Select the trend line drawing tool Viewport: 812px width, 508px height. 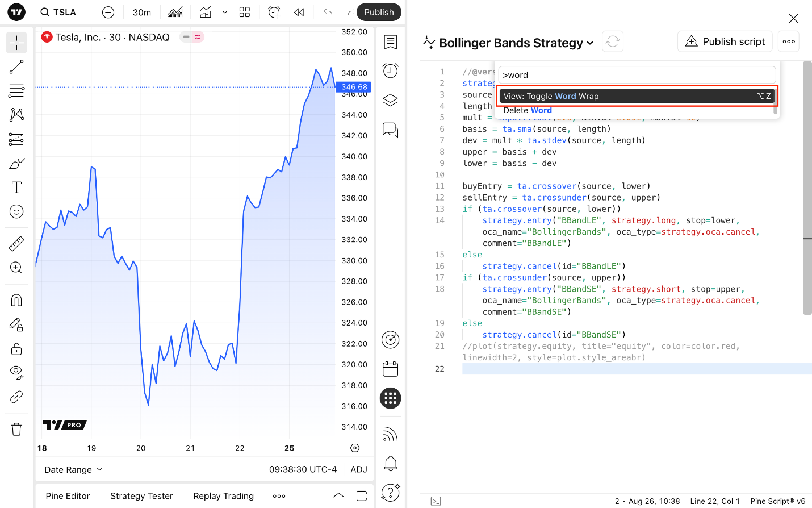pyautogui.click(x=16, y=66)
